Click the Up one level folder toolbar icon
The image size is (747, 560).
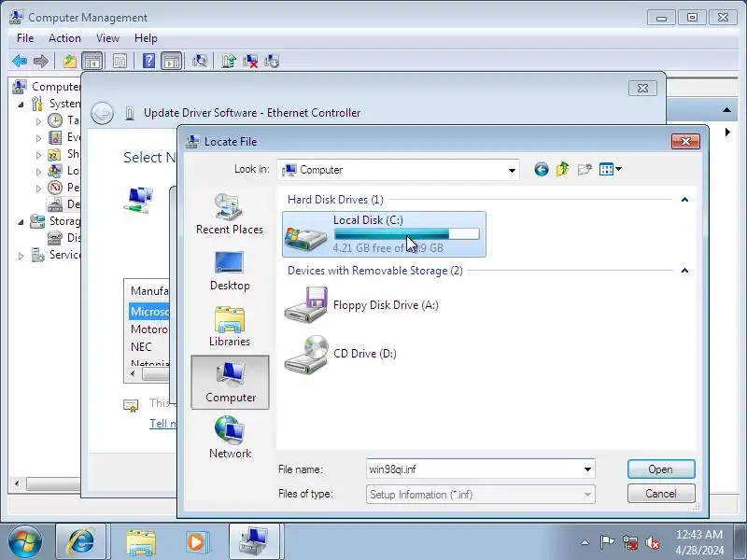coord(70,61)
